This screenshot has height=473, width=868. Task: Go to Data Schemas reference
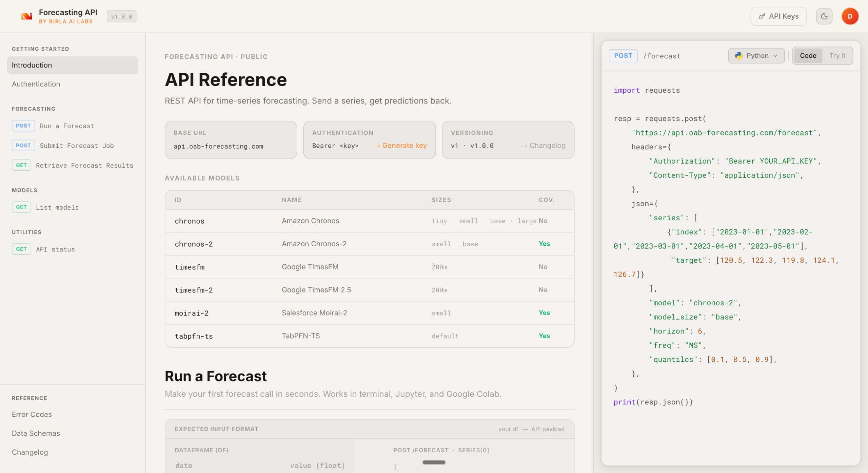click(x=36, y=433)
